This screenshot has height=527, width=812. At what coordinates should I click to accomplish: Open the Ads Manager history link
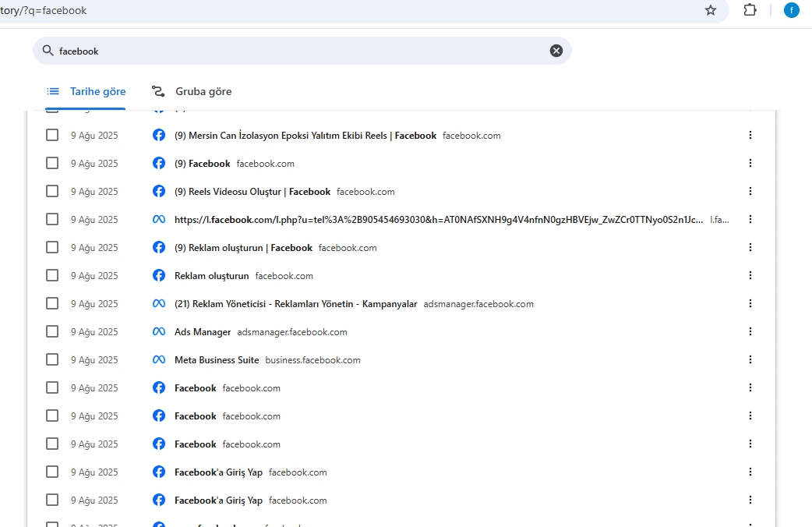coord(203,332)
